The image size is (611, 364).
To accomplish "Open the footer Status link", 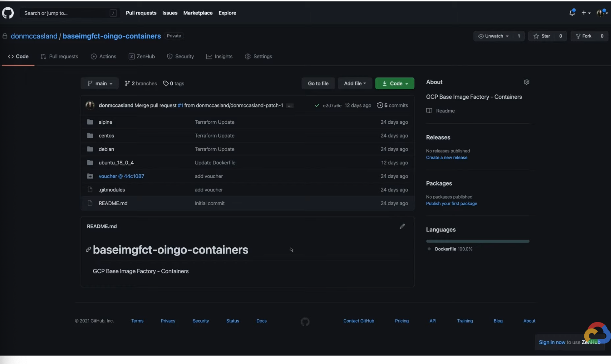I will pyautogui.click(x=233, y=321).
